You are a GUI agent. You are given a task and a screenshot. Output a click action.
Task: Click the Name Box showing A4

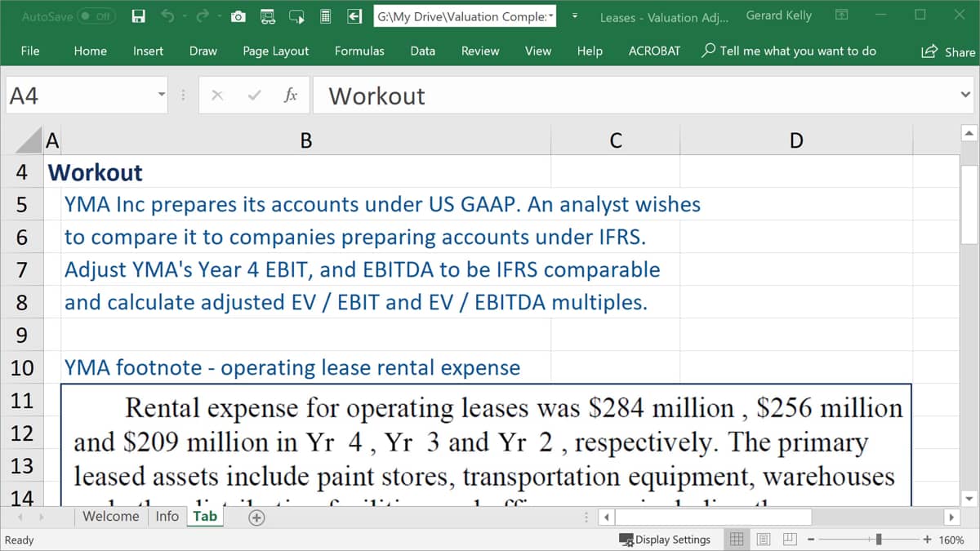pos(79,96)
